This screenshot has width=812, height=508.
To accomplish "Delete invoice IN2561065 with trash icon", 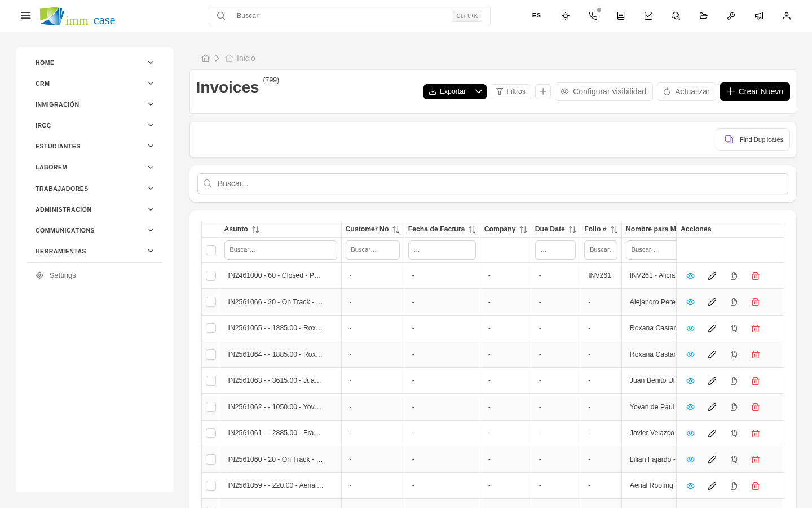I will point(756,329).
